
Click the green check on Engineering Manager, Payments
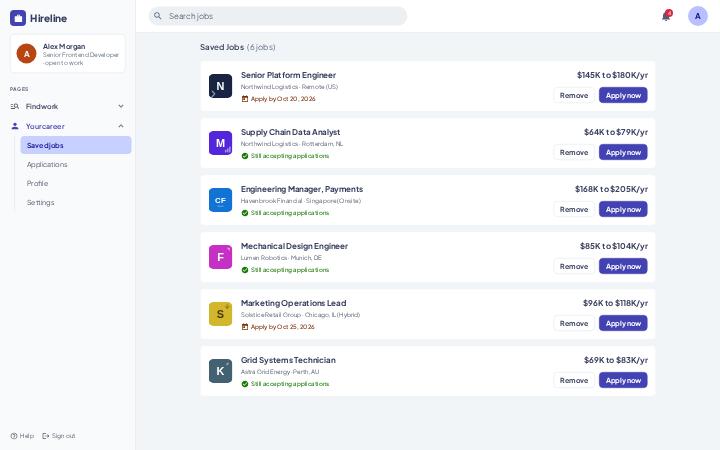(245, 213)
